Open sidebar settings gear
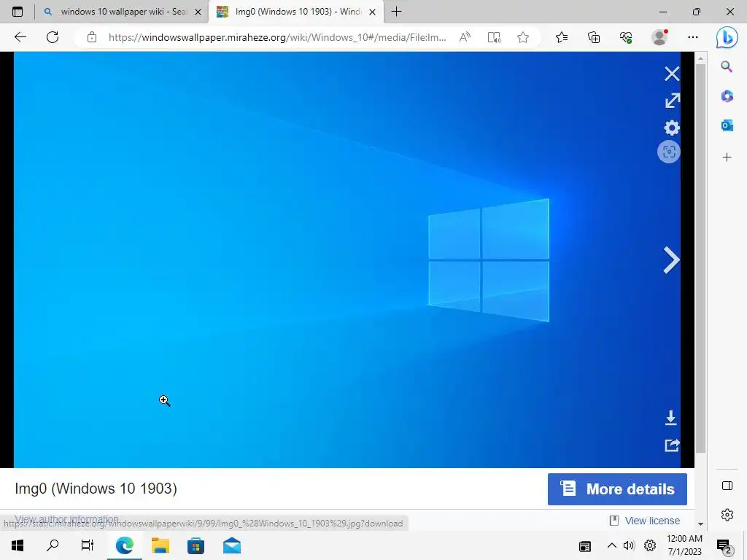This screenshot has height=560, width=747. point(727,515)
